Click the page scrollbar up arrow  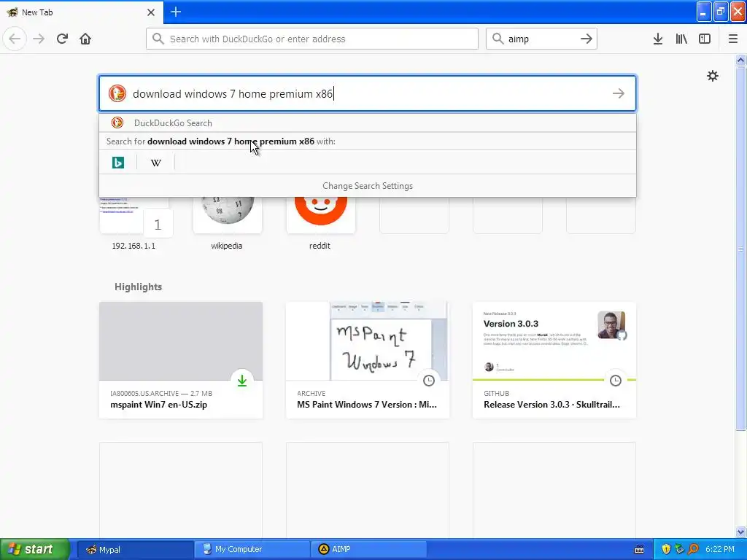pos(740,60)
